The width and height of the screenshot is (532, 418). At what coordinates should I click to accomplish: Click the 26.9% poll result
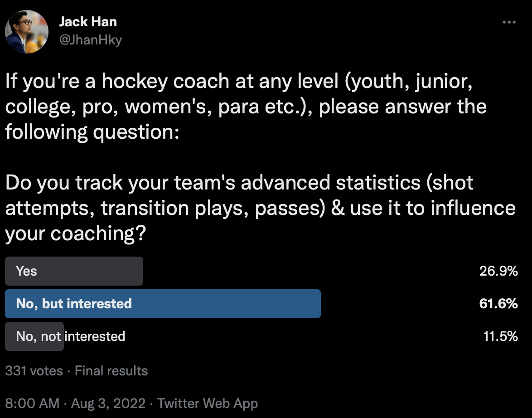[x=498, y=271]
